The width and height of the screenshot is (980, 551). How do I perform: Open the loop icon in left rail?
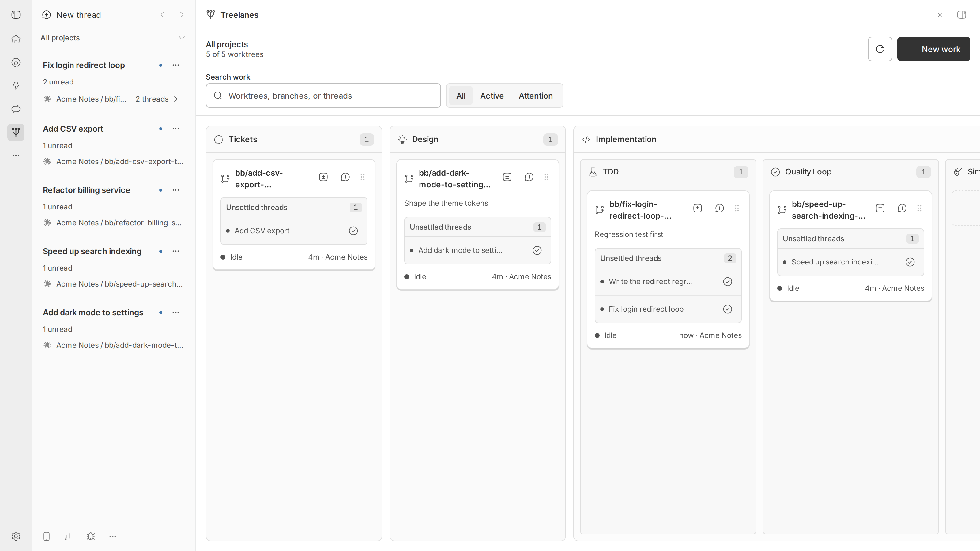(x=16, y=109)
